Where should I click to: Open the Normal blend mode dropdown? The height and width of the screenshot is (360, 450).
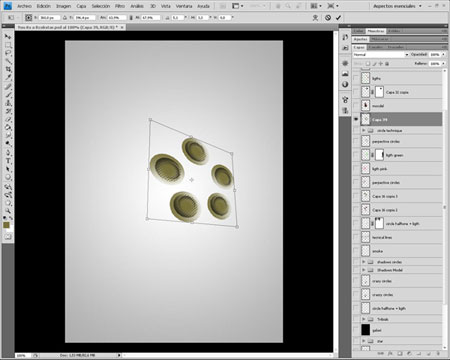(381, 54)
